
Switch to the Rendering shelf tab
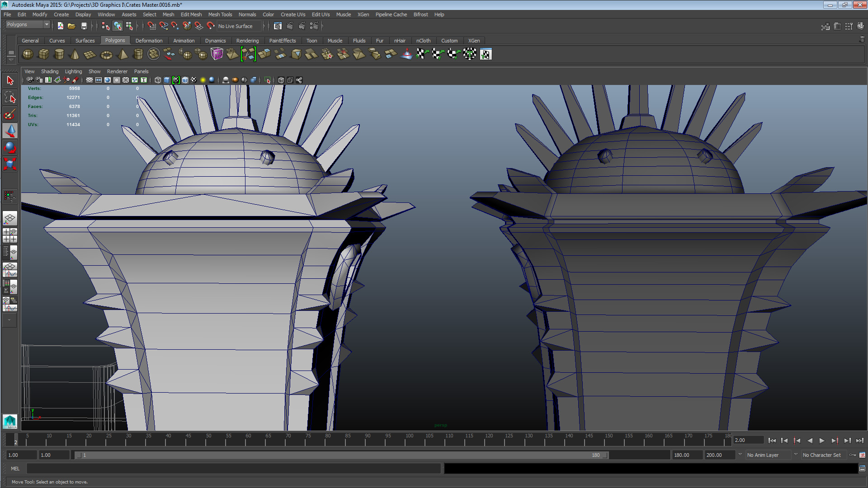point(247,41)
